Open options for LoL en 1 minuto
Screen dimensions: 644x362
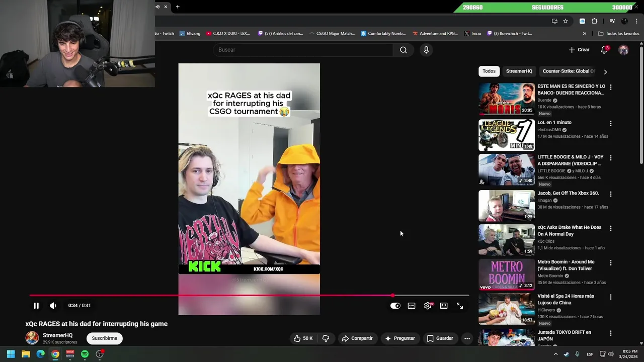[611, 123]
